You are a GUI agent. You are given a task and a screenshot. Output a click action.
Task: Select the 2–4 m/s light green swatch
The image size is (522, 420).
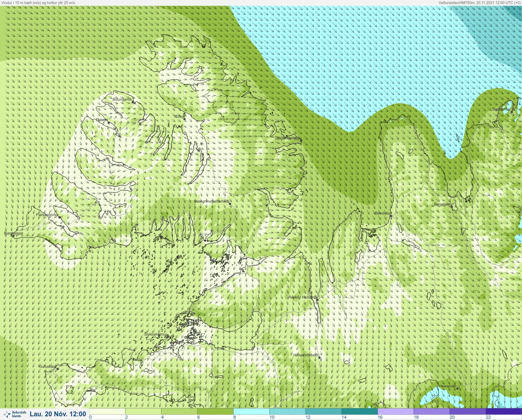[x=143, y=411]
